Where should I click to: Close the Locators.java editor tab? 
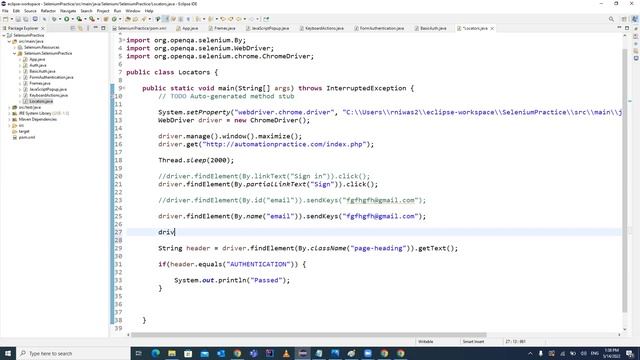click(492, 29)
